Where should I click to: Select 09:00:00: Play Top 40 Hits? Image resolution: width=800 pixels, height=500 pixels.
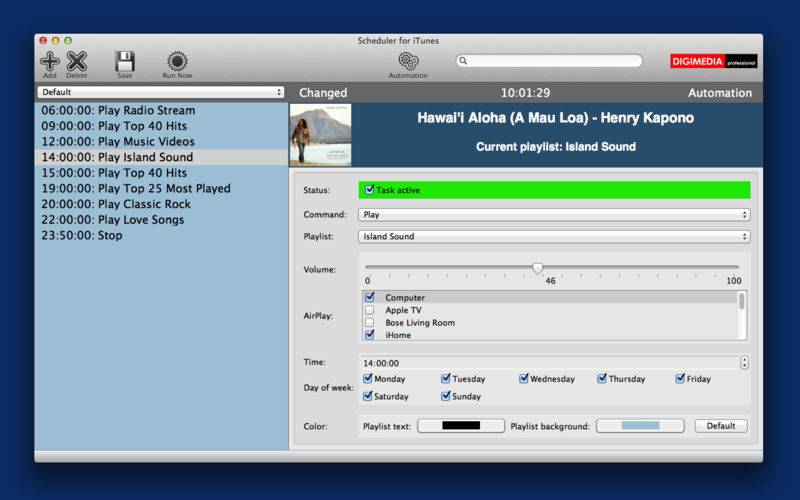[161, 126]
